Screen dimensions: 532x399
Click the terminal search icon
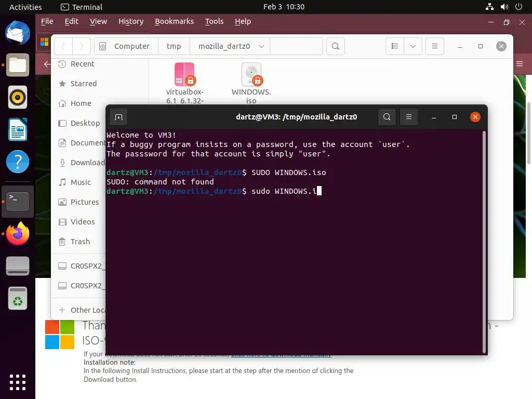(387, 117)
